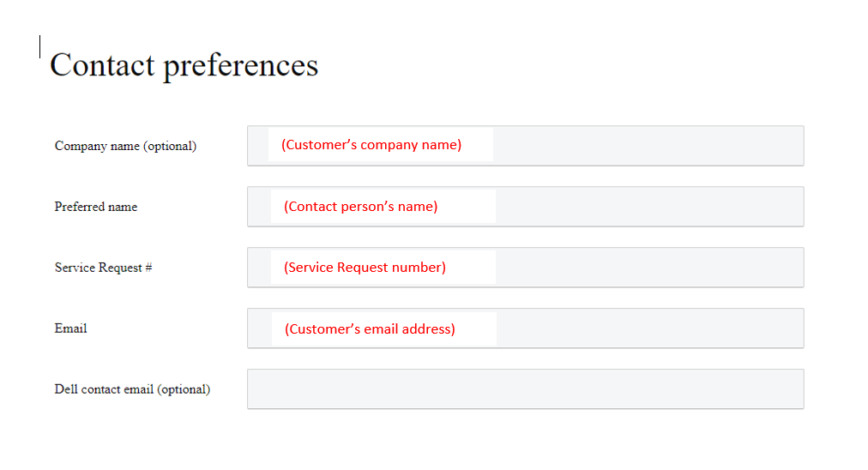Focus the empty Dell contact email field

(525, 389)
